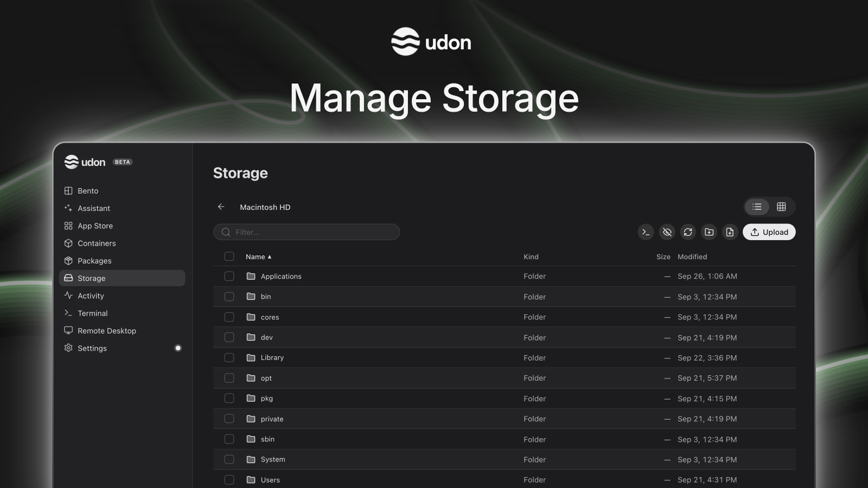Click the refresh icon in Storage toolbar
The image size is (868, 488).
688,232
